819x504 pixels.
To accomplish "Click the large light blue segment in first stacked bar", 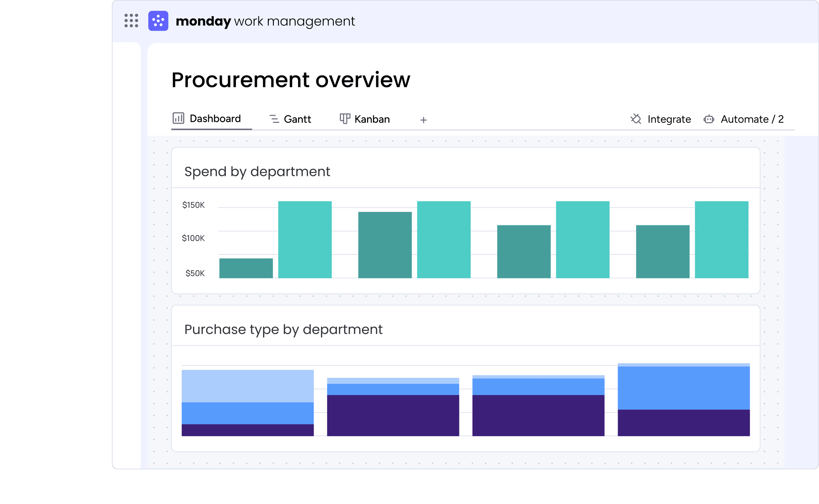I will 248,386.
